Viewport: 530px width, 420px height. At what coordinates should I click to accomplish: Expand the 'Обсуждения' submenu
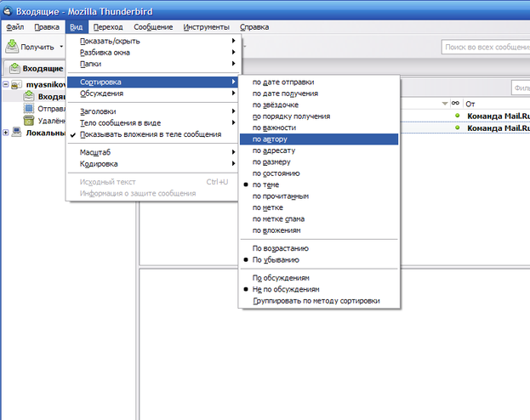pos(153,94)
